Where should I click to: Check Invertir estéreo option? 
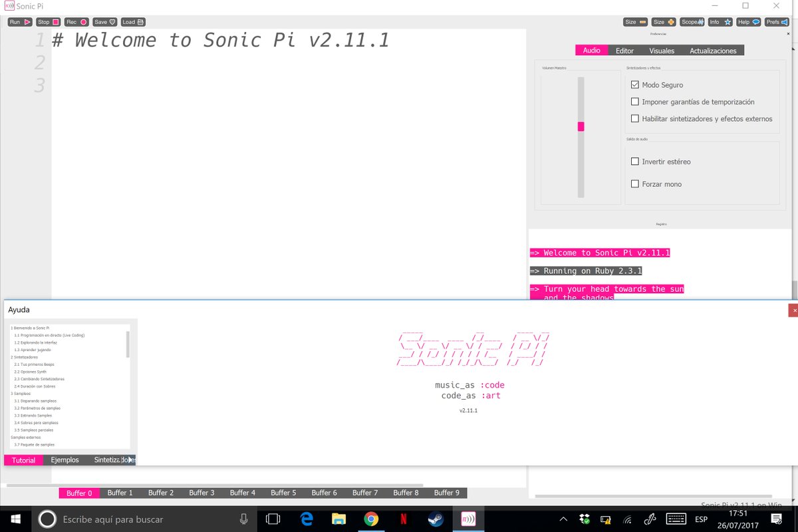(635, 162)
